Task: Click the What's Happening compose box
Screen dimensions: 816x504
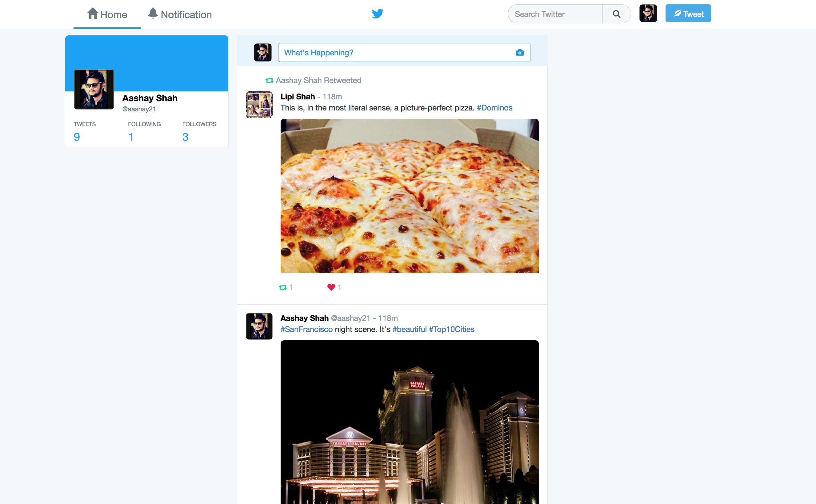Action: click(404, 52)
